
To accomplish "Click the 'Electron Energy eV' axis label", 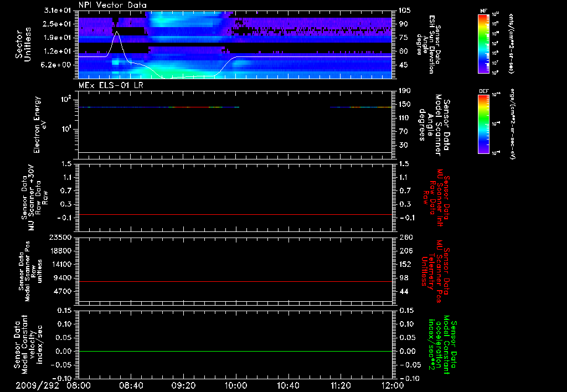I will 39,125.
